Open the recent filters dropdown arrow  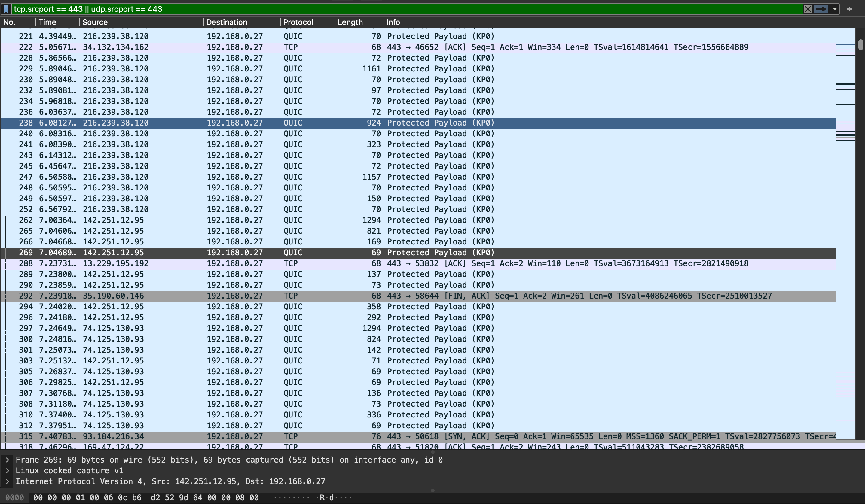[835, 9]
